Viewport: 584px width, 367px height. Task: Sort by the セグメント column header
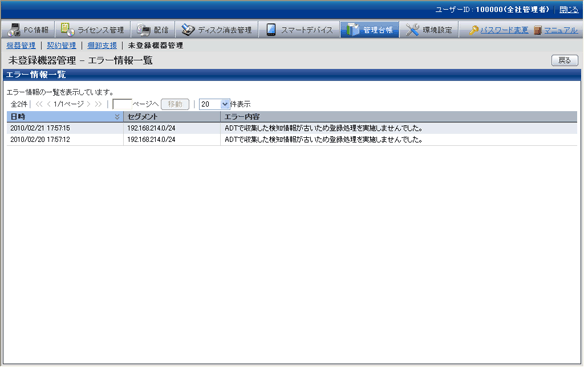coord(172,117)
